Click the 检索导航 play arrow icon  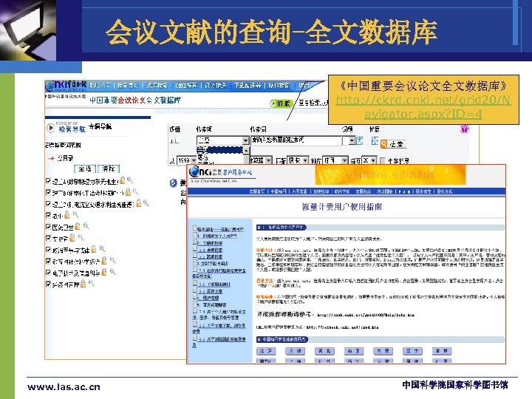click(50, 128)
